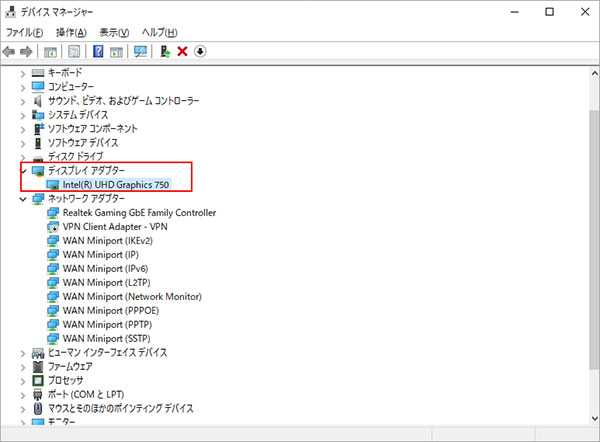
Task: Collapse the ネットワーク アダプター category
Action: point(24,199)
